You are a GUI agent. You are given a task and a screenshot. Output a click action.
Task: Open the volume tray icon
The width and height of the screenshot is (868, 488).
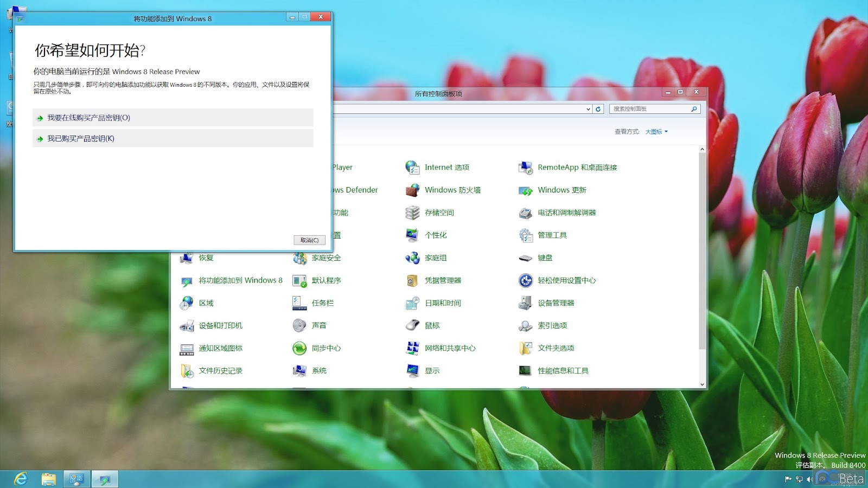tap(809, 479)
